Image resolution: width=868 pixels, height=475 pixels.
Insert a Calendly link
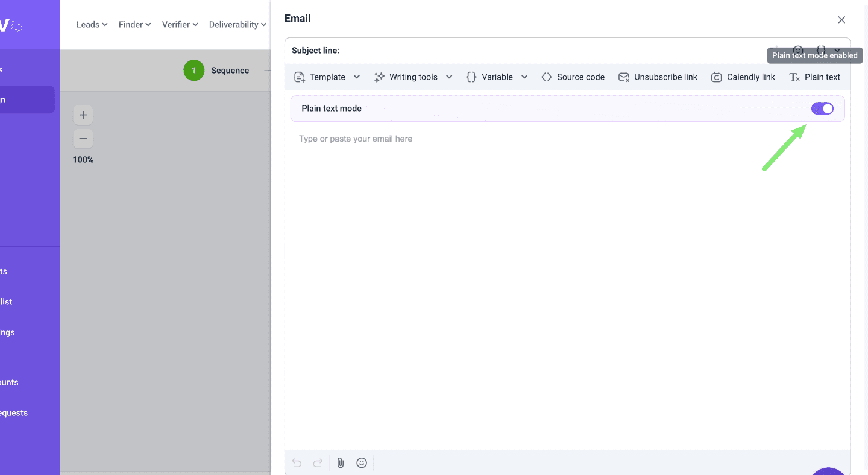743,77
